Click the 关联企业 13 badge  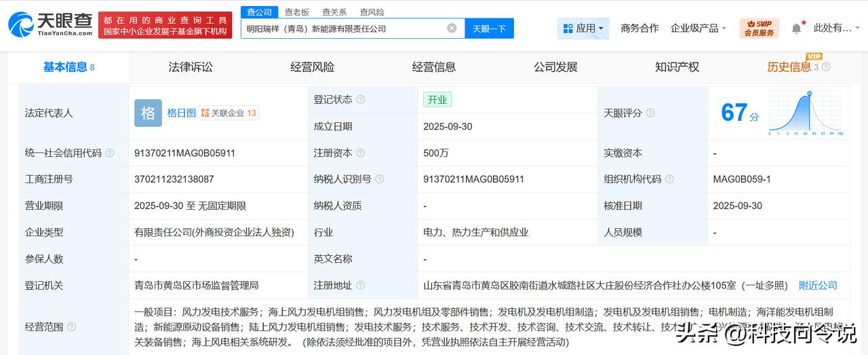(229, 113)
